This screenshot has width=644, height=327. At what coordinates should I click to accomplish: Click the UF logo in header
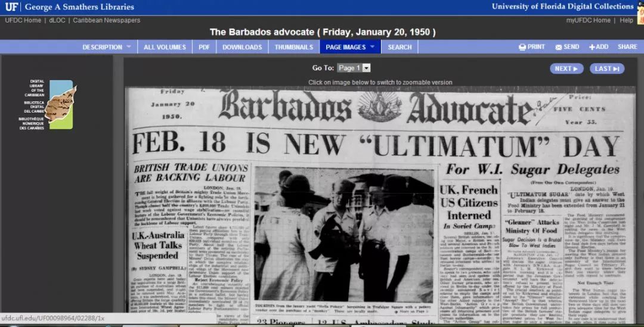point(11,7)
